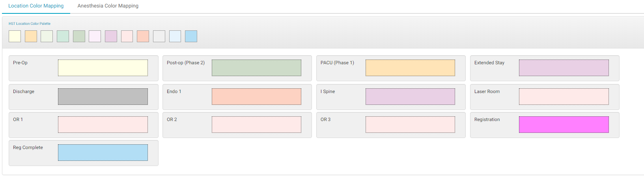Click the gray Discharge color box

pyautogui.click(x=103, y=97)
